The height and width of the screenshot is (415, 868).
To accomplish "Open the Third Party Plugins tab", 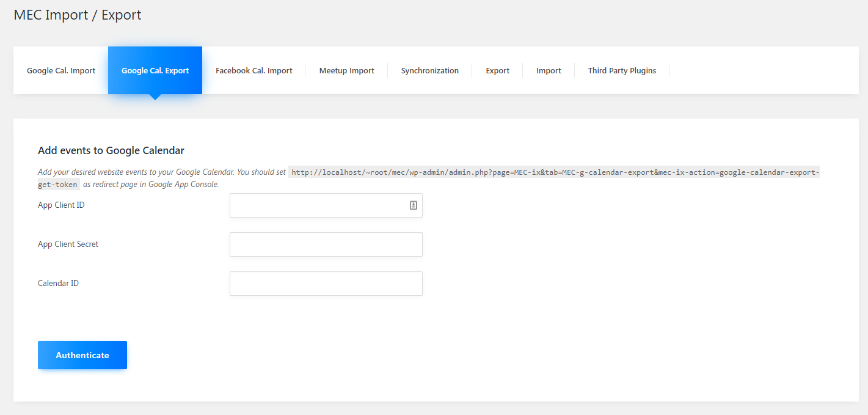I will point(622,70).
